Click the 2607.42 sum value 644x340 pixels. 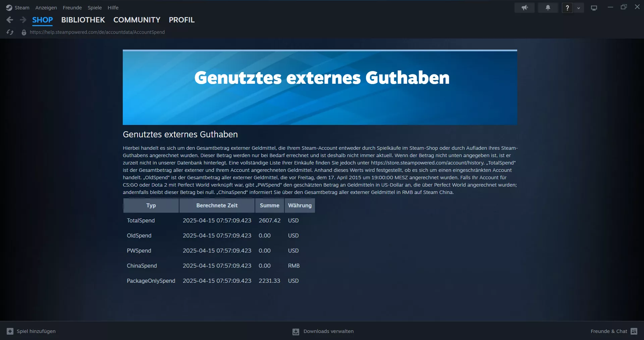pyautogui.click(x=269, y=220)
